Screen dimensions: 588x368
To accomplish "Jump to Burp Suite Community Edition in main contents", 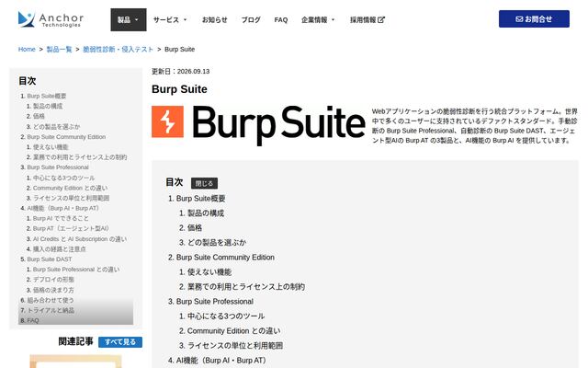I will click(x=225, y=258).
